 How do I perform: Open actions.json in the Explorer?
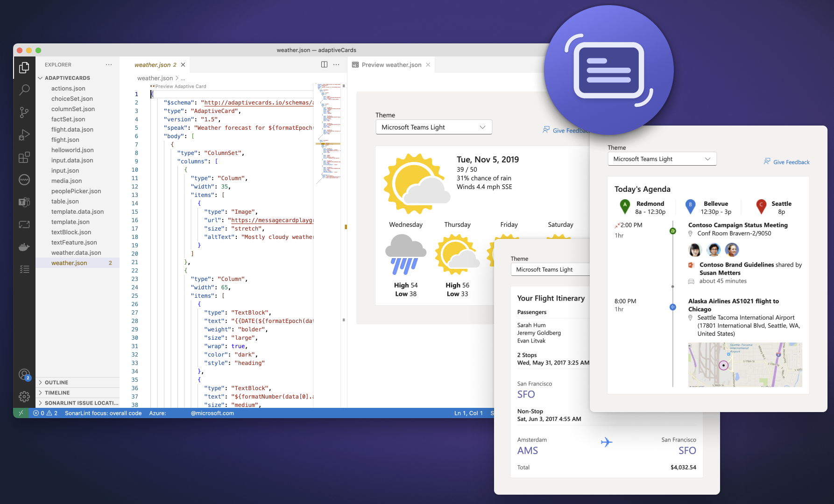[x=78, y=88]
